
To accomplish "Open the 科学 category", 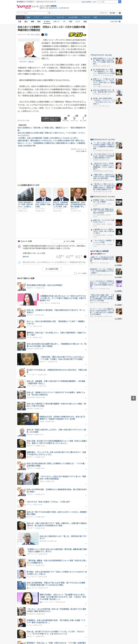I will tap(71, 21).
